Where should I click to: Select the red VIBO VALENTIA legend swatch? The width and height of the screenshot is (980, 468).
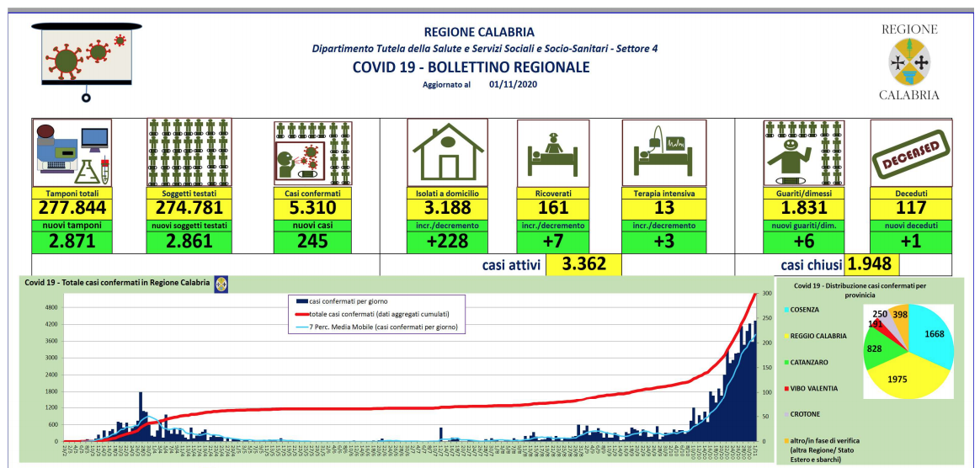point(787,388)
